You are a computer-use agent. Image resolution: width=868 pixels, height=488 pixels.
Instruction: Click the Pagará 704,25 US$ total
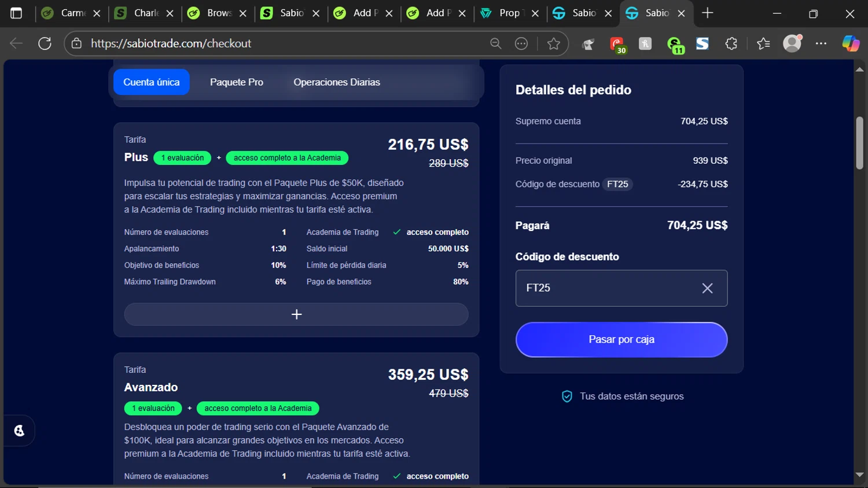pyautogui.click(x=697, y=225)
